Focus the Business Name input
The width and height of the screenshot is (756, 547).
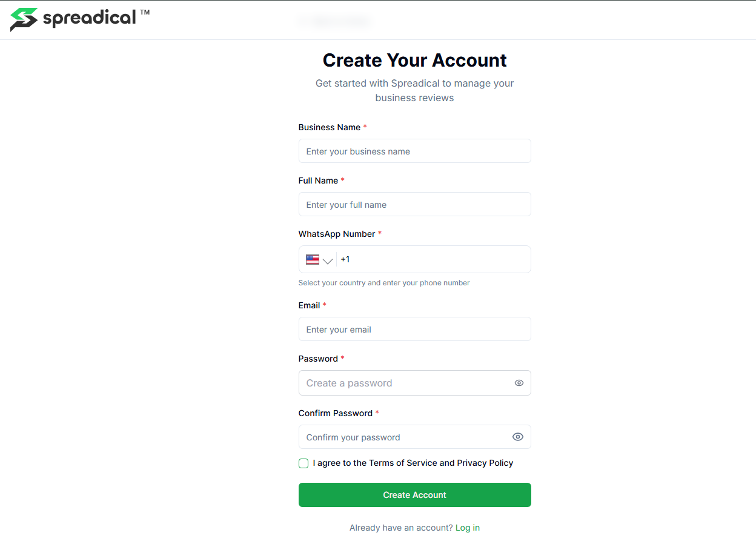414,151
